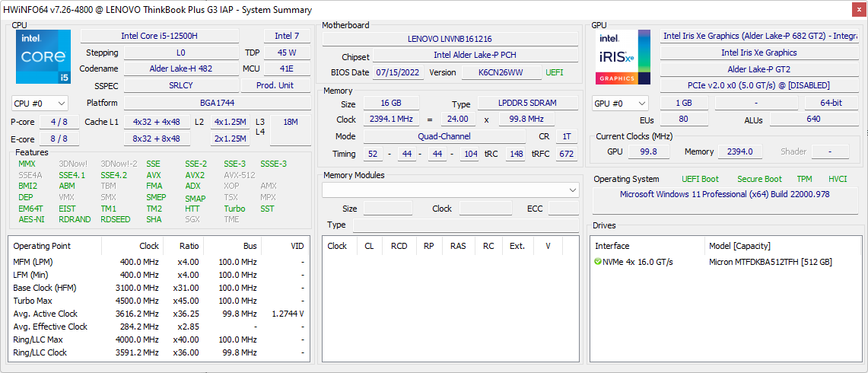
Task: Click the SSE4.2 feature label
Action: pos(113,175)
